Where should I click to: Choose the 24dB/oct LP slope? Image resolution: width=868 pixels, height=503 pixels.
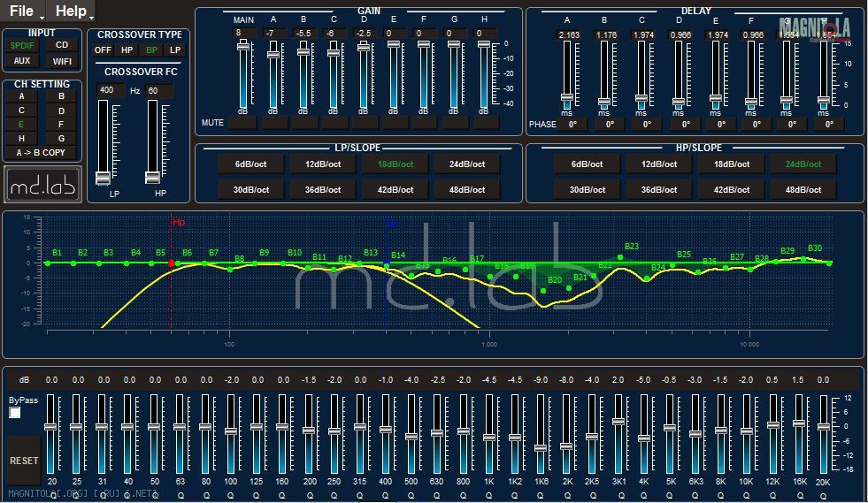point(466,164)
